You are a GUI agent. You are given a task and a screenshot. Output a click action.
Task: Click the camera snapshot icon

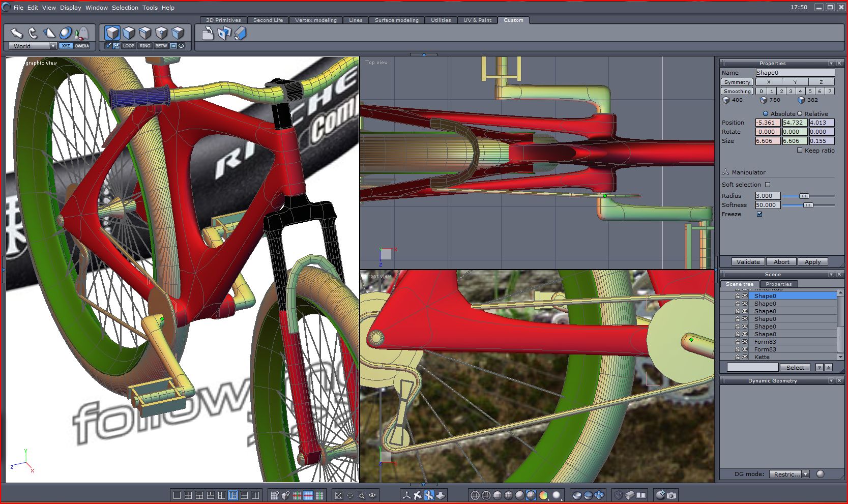tap(671, 495)
